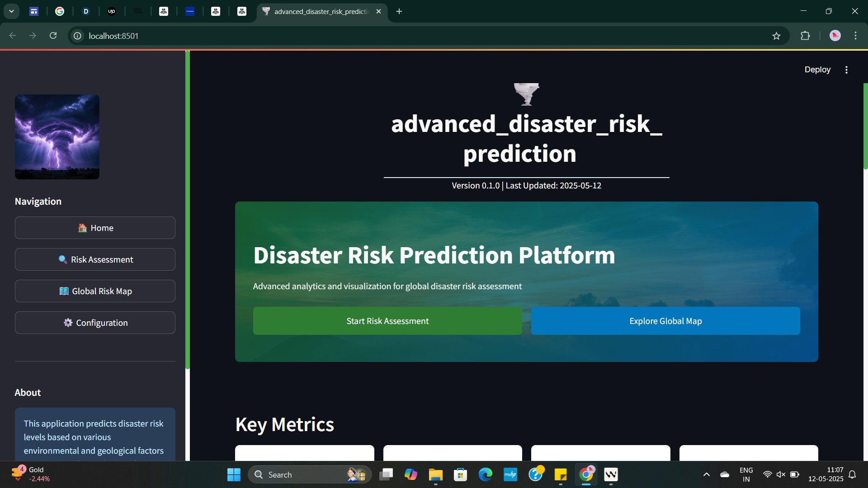Toggle the muted volume tray icon
The width and height of the screenshot is (868, 488).
click(781, 474)
